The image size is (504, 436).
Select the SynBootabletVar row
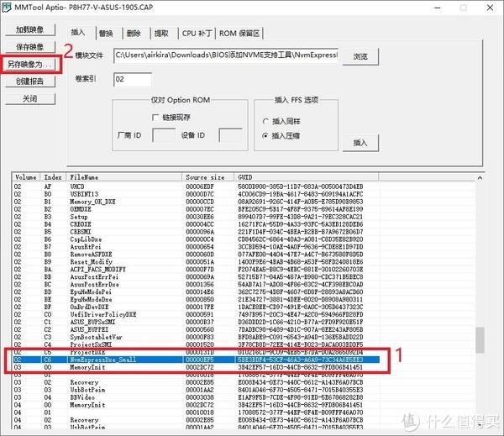click(196, 337)
